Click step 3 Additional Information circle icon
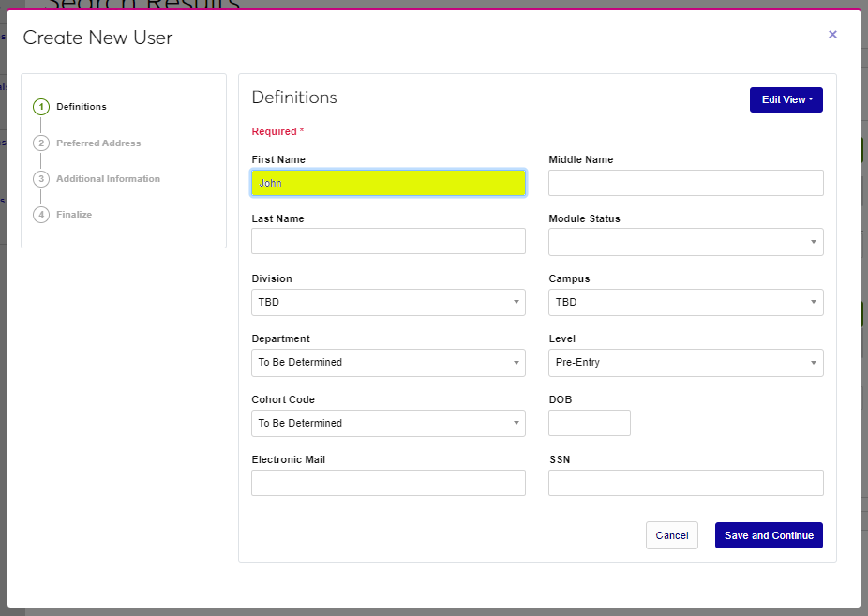 pos(41,179)
